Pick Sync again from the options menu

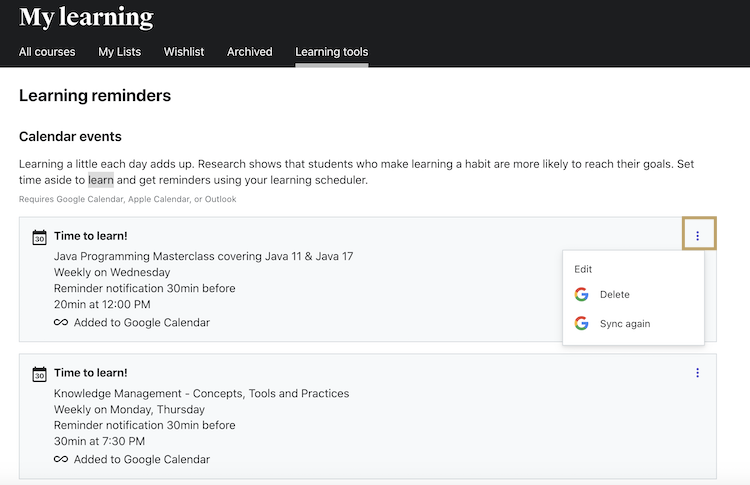point(625,324)
